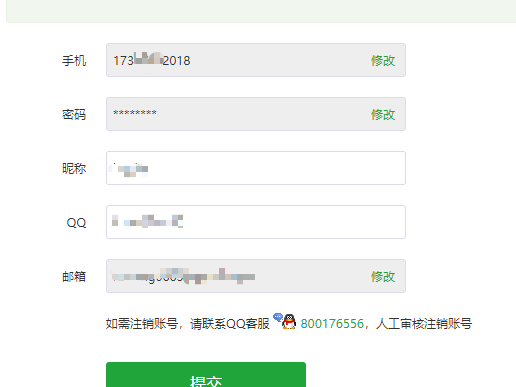This screenshot has width=516, height=387.
Task: Click the QQ field label
Action: 76,223
